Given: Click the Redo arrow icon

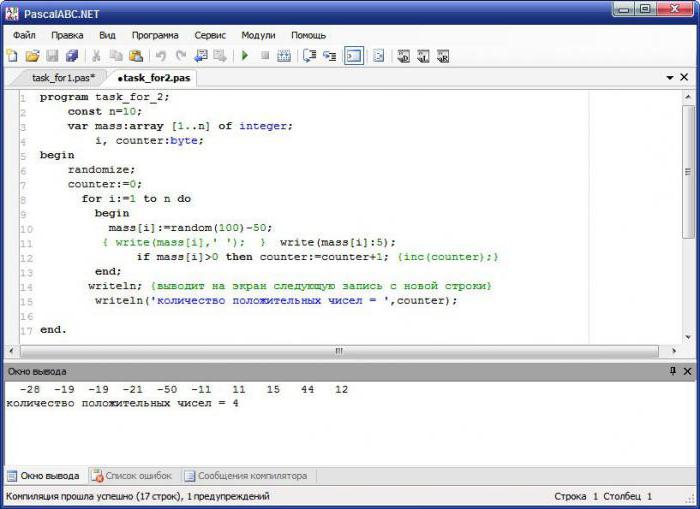Looking at the screenshot, I should click(181, 56).
